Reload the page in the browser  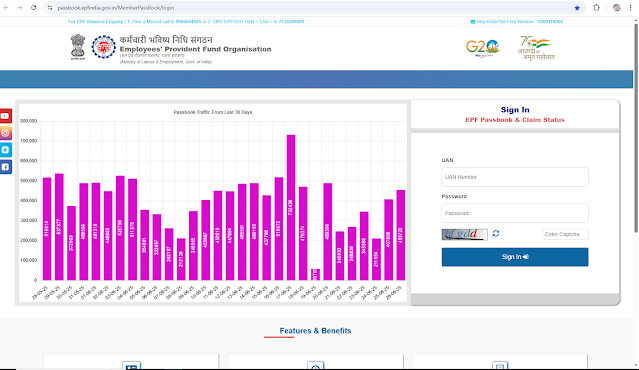pos(33,8)
